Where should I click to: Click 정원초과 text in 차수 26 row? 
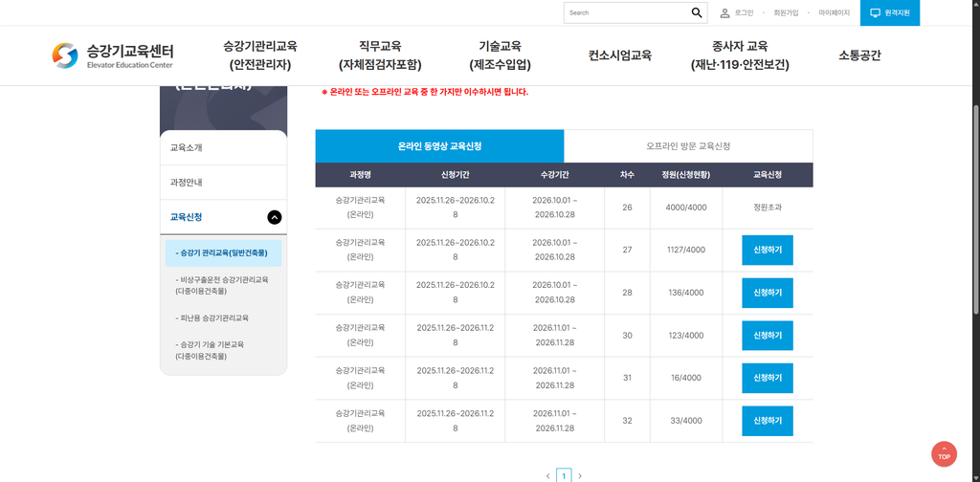pyautogui.click(x=768, y=208)
